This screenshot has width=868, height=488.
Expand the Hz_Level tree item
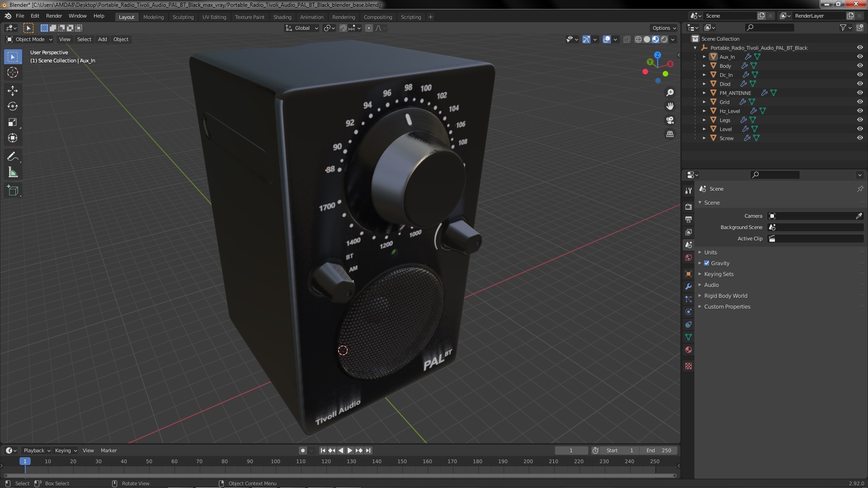pos(704,111)
